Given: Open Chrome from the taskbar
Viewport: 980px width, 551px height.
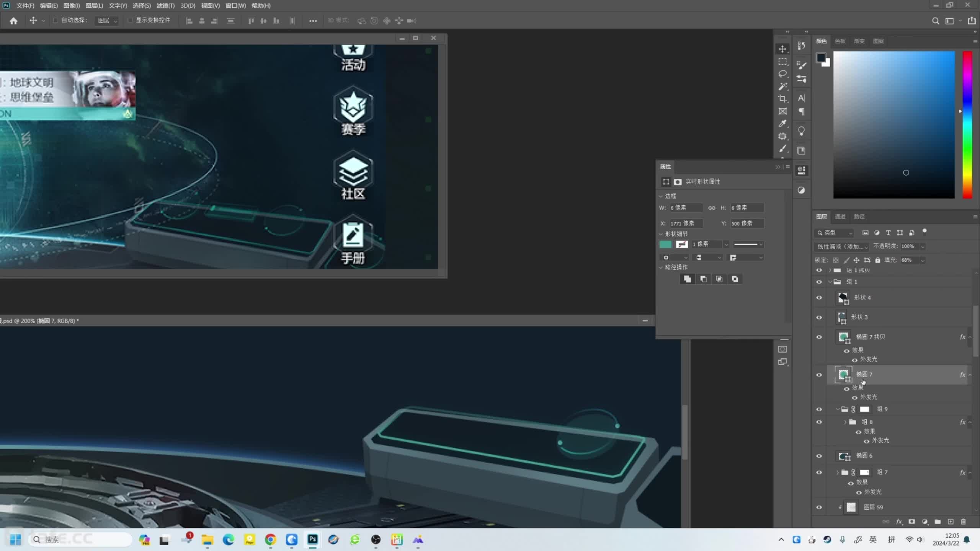Looking at the screenshot, I should pyautogui.click(x=270, y=540).
